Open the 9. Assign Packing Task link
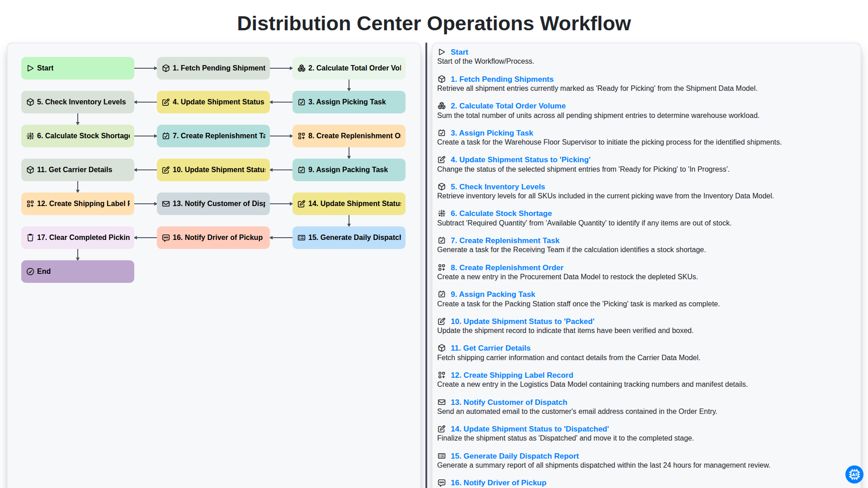 coord(493,295)
